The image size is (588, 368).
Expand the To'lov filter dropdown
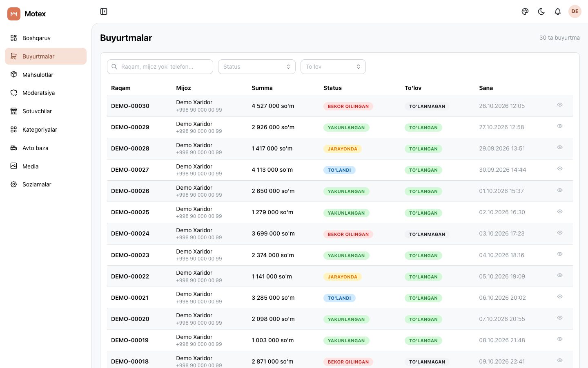click(333, 67)
